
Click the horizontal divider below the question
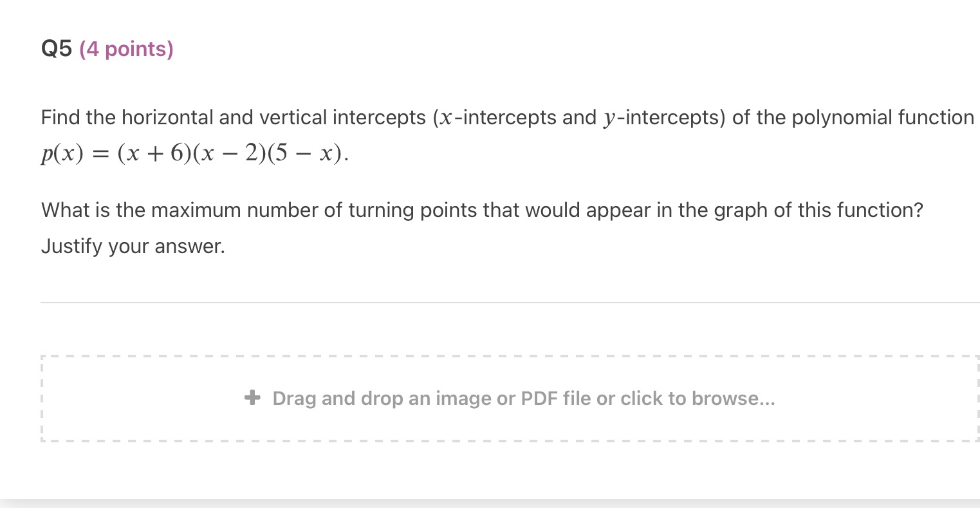510,303
